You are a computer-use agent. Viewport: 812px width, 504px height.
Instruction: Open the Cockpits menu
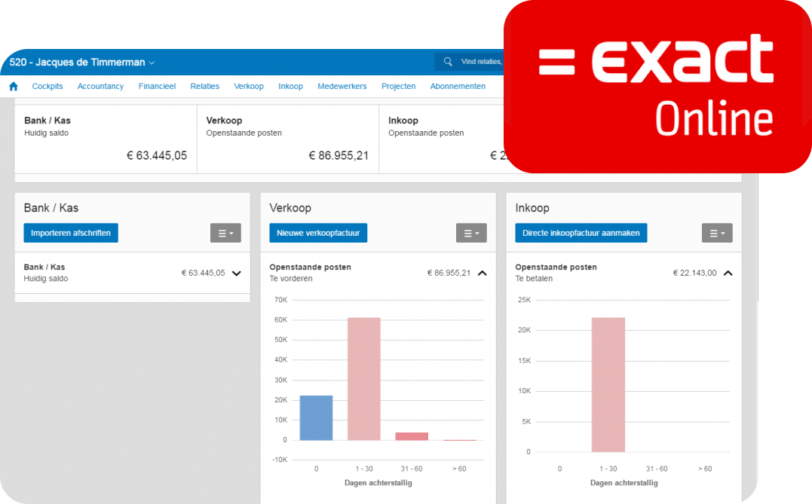[x=47, y=87]
